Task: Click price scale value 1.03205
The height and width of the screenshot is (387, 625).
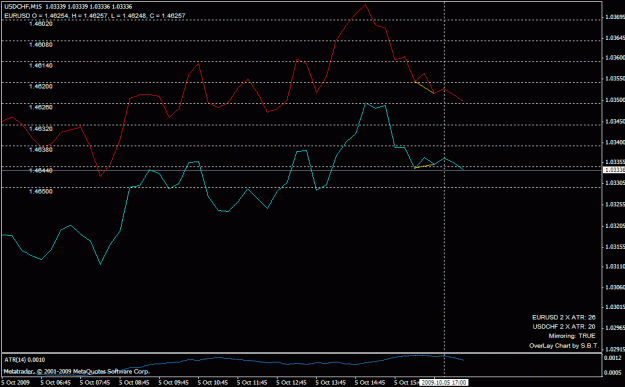Action: (x=615, y=226)
